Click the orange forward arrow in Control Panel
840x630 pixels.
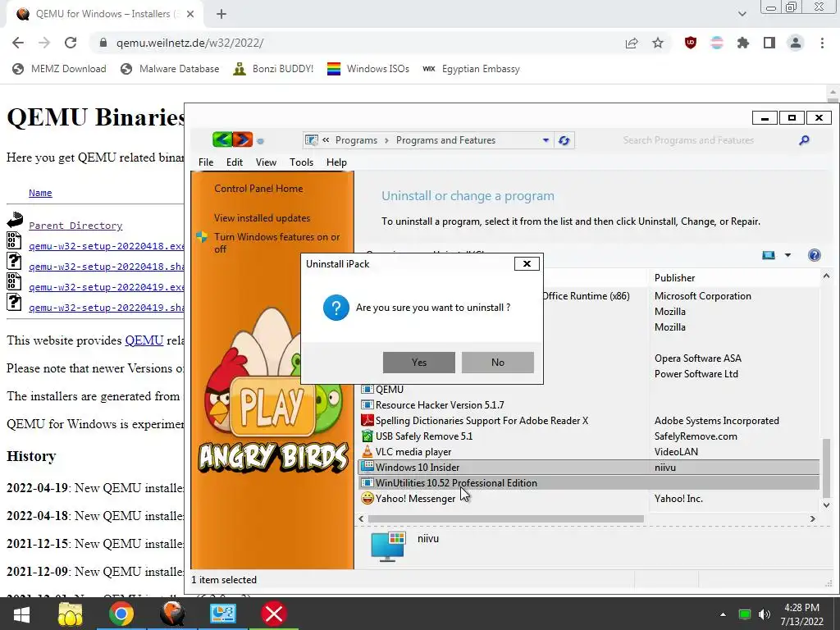click(x=242, y=139)
